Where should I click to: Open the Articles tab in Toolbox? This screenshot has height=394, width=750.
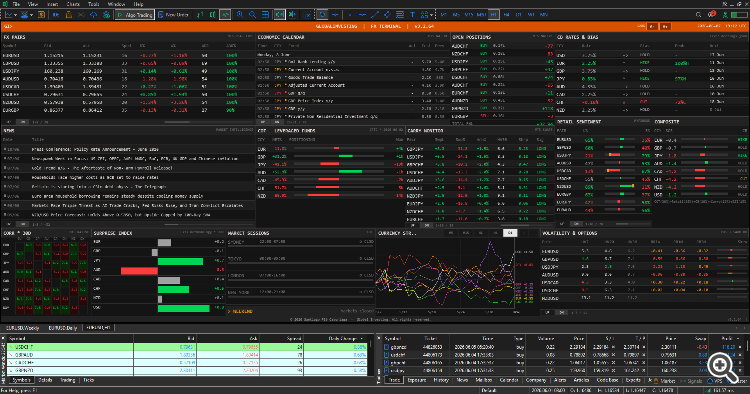581,380
